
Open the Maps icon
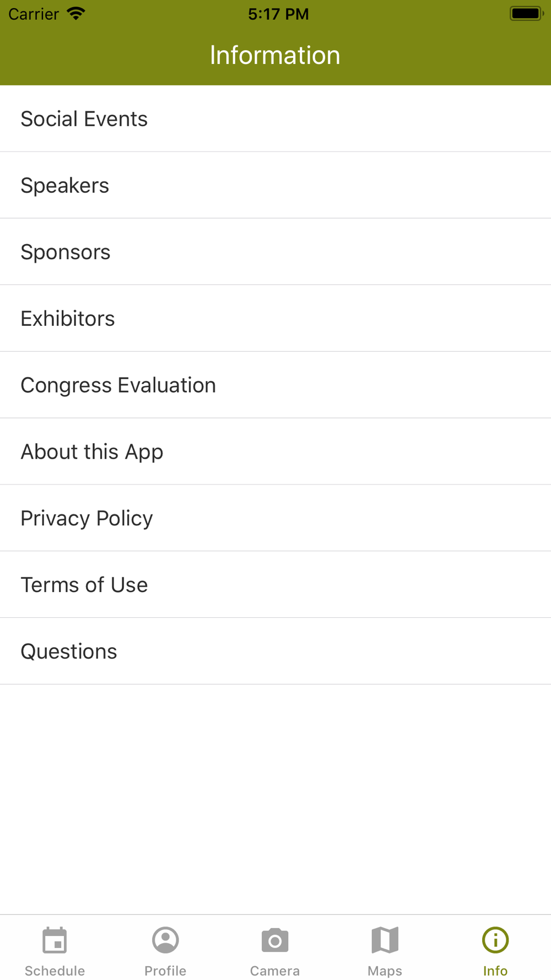(385, 940)
